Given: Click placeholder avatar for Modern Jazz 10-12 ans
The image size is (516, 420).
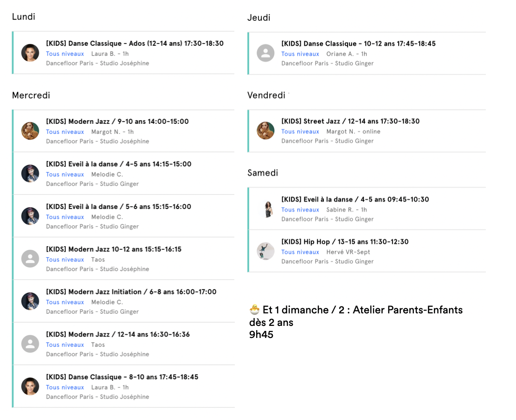Looking at the screenshot, I should click(x=30, y=259).
